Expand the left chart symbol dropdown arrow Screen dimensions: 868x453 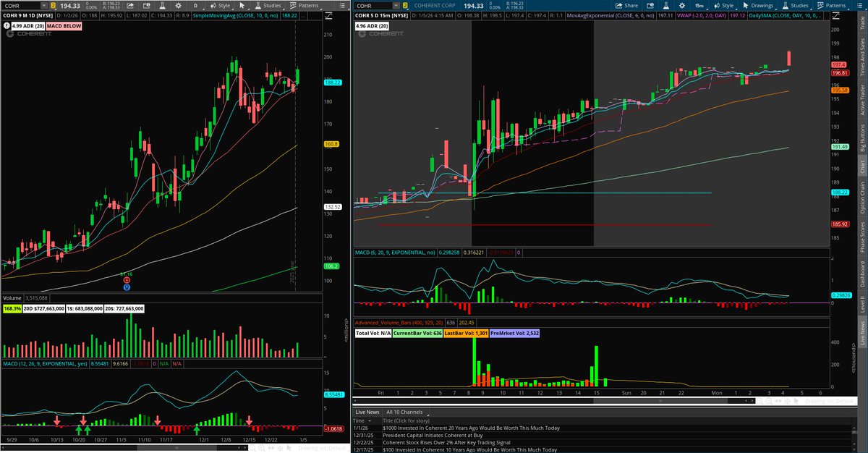[x=44, y=6]
